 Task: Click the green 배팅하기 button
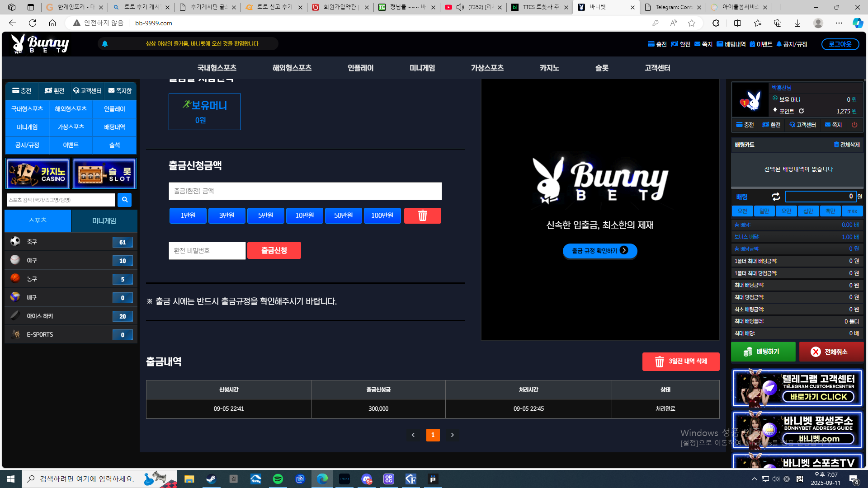coord(763,352)
